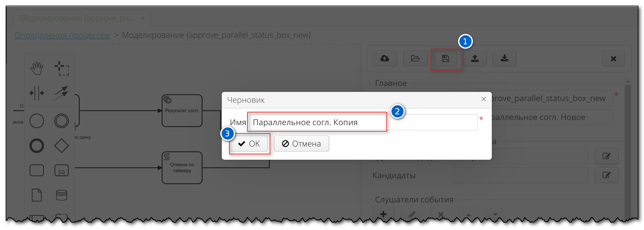Click the Результат согл. service task
The width and height of the screenshot is (644, 230).
182,111
